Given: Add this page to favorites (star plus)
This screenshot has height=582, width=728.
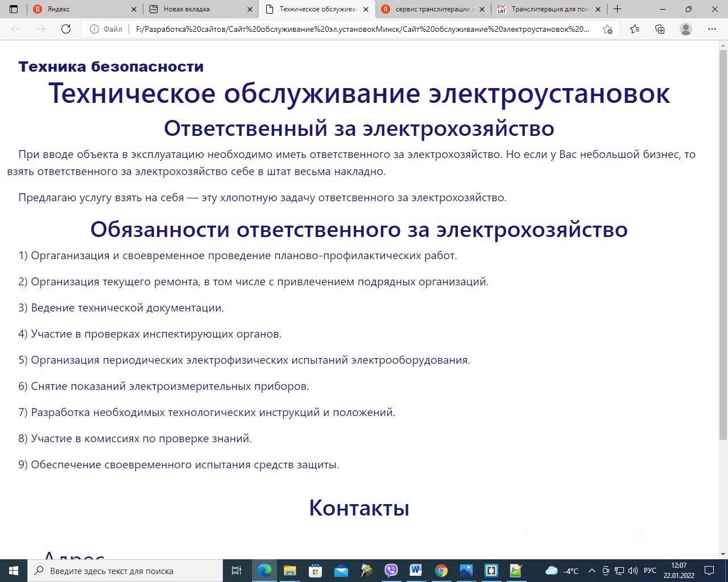Looking at the screenshot, I should tap(607, 29).
